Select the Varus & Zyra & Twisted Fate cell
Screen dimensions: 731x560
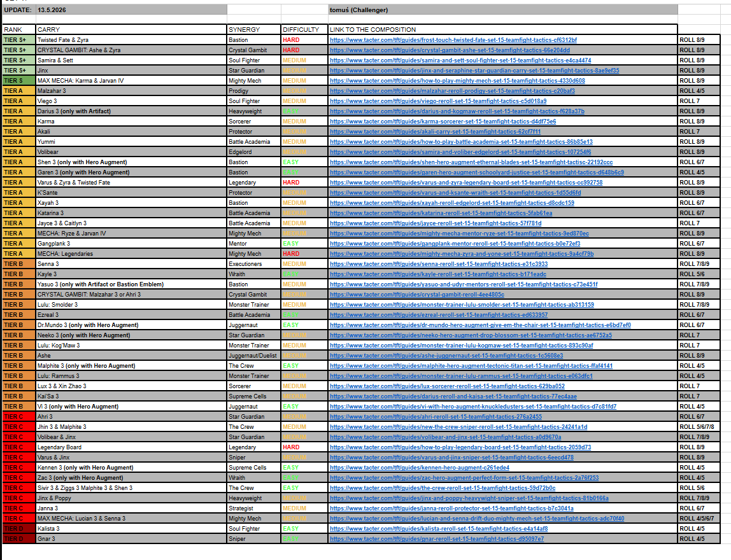[x=131, y=183]
